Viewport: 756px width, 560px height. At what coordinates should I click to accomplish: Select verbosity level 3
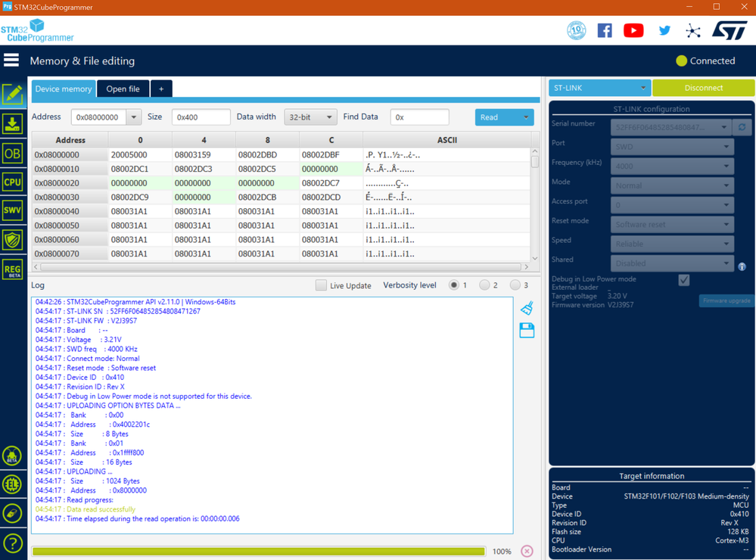[515, 285]
